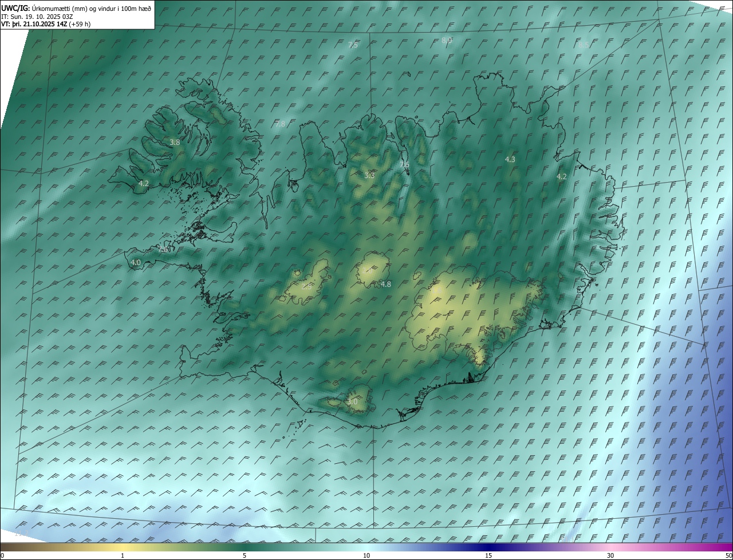The width and height of the screenshot is (733, 560).
Task: Click the 8.5 value in the northeast sea
Action: [x=583, y=44]
